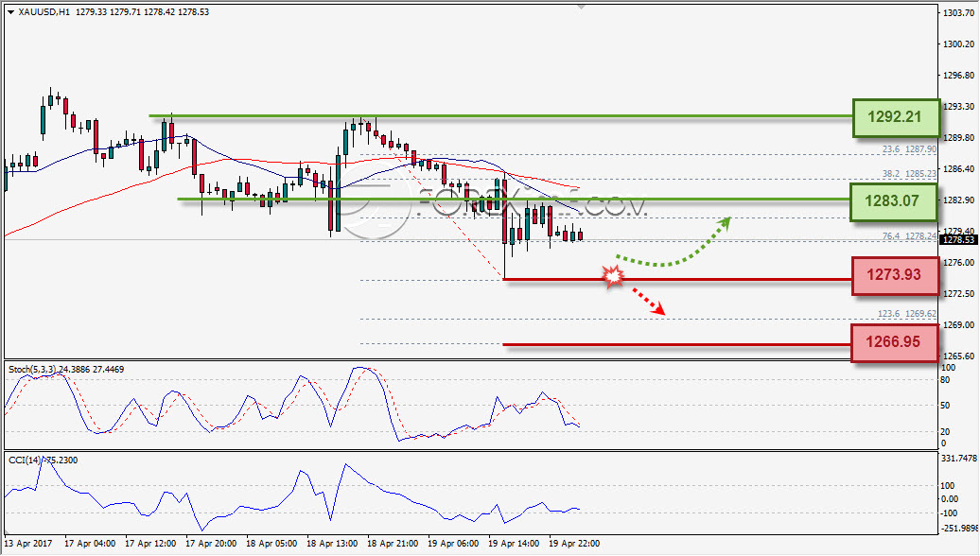Open the XAUUSD,H1 chart dropdown arrow
This screenshot has width=980, height=556.
[10, 12]
